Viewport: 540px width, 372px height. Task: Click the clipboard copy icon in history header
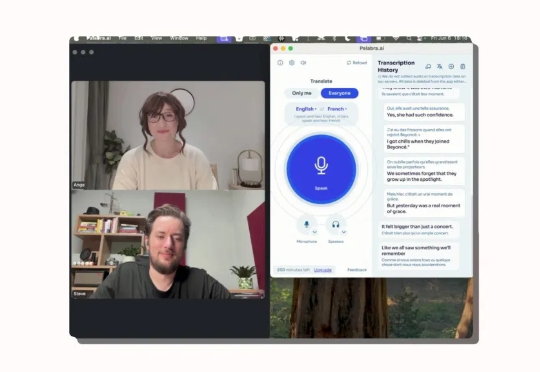click(x=463, y=66)
